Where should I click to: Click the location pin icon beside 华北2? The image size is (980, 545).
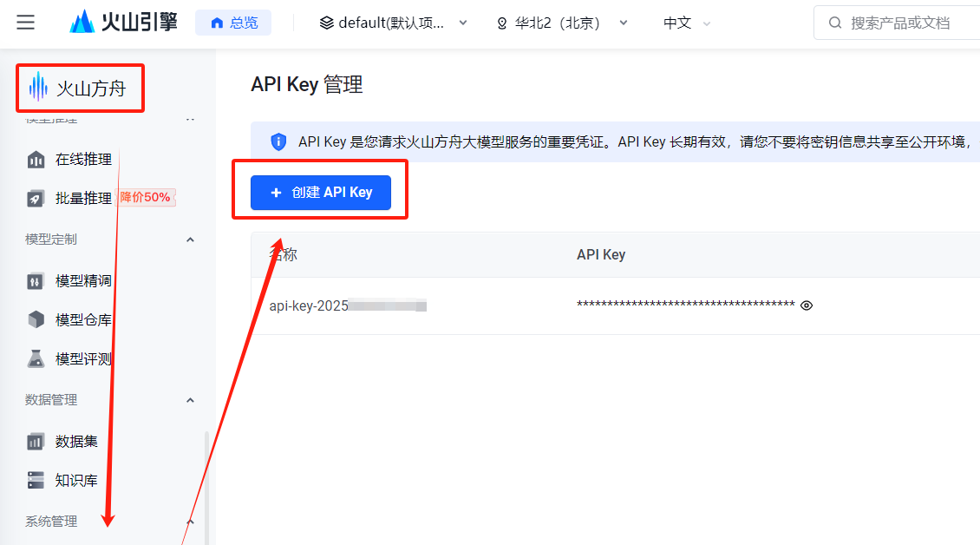coord(502,23)
